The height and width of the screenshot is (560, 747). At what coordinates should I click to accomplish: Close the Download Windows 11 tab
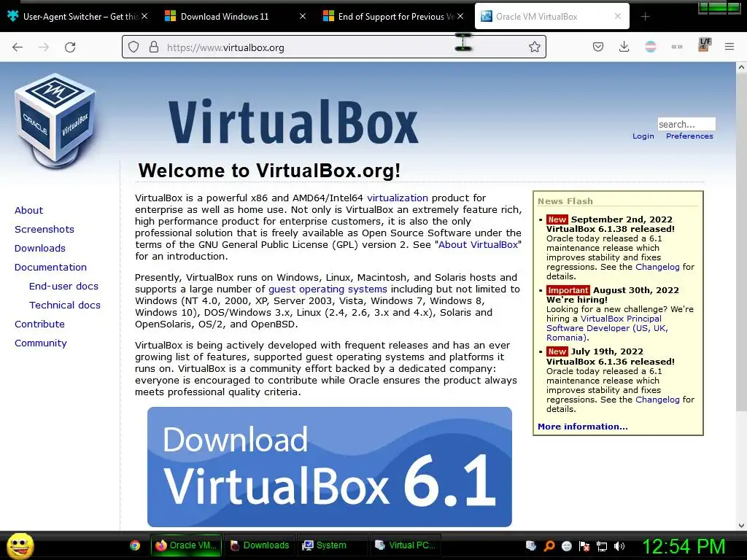(x=303, y=16)
